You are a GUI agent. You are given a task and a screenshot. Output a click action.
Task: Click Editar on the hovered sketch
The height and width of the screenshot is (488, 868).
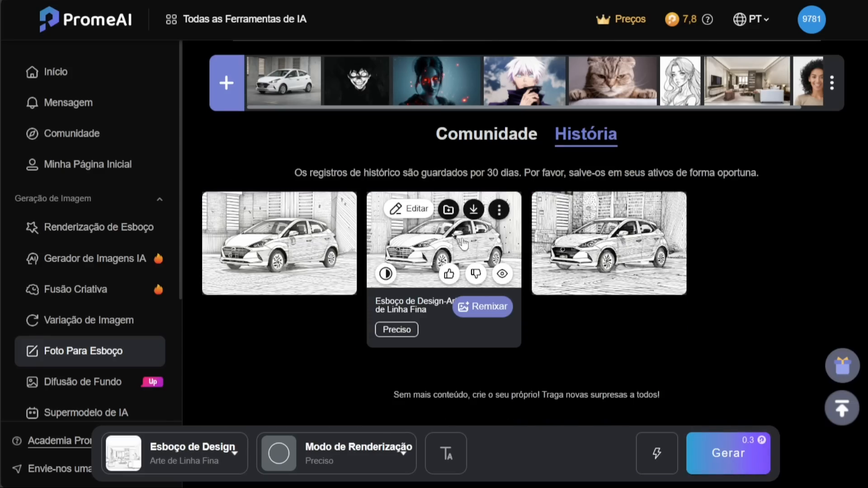(409, 209)
